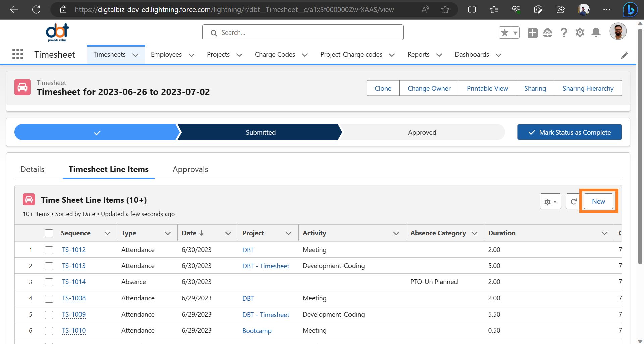Screen dimensions: 644x344
Task: Open browser essentials heart icon
Action: (516, 9)
